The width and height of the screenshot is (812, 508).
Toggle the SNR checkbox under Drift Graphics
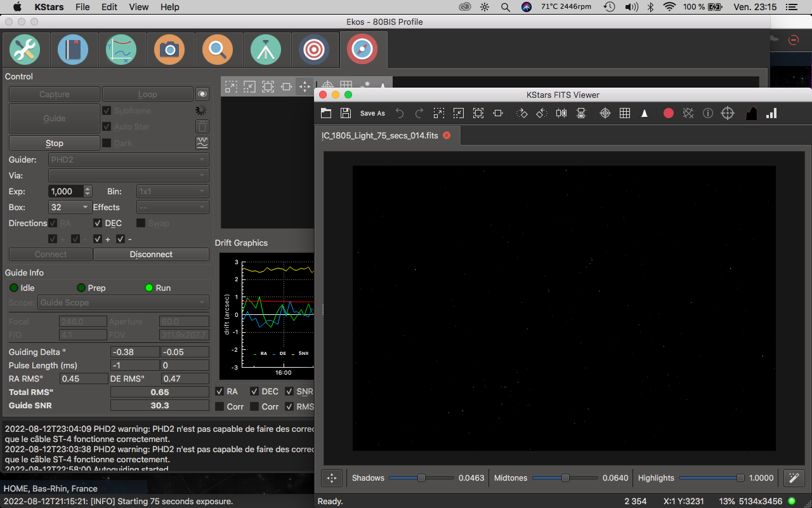289,392
